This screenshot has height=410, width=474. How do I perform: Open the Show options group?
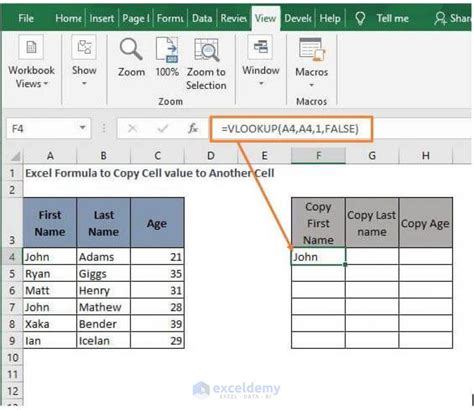84,61
